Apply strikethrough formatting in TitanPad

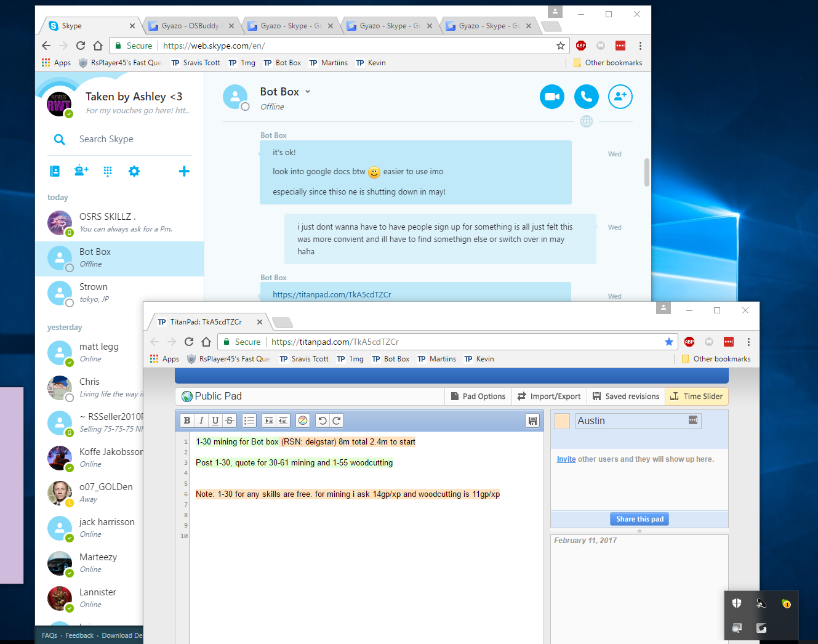click(x=230, y=421)
